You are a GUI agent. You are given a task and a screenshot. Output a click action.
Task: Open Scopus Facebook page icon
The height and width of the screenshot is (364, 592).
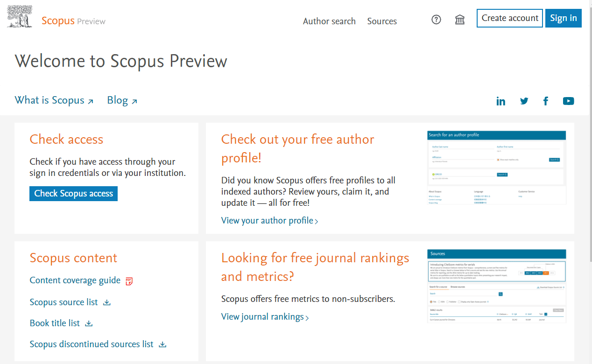(546, 101)
